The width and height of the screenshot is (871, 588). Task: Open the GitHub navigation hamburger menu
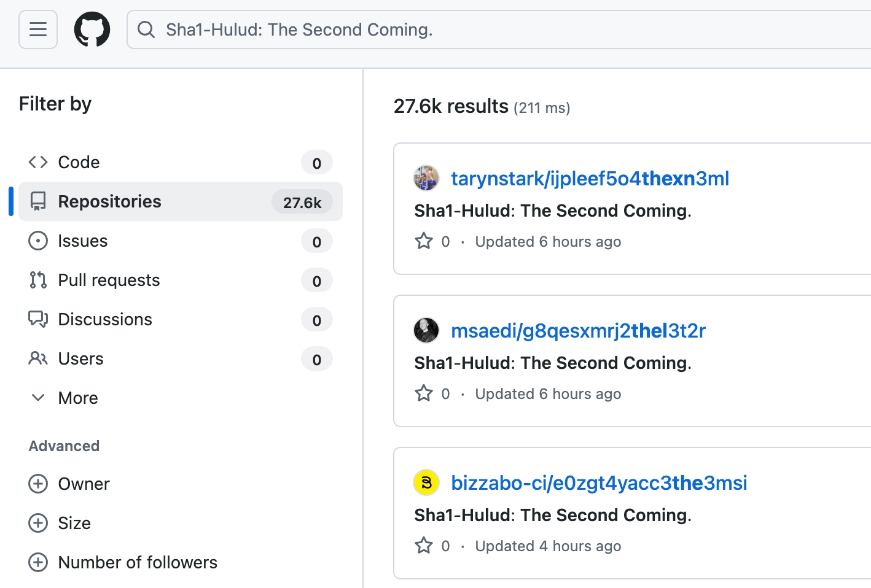[x=37, y=29]
